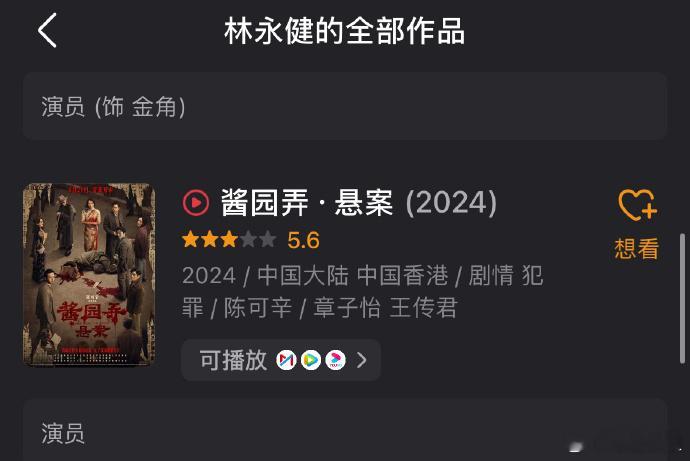Click the five-star rating row
The height and width of the screenshot is (461, 690).
tap(229, 240)
